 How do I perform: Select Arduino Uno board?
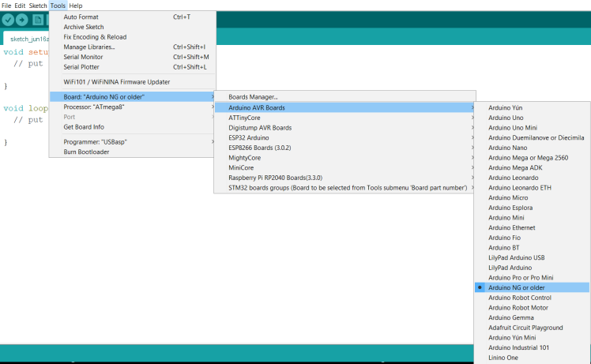point(533,118)
